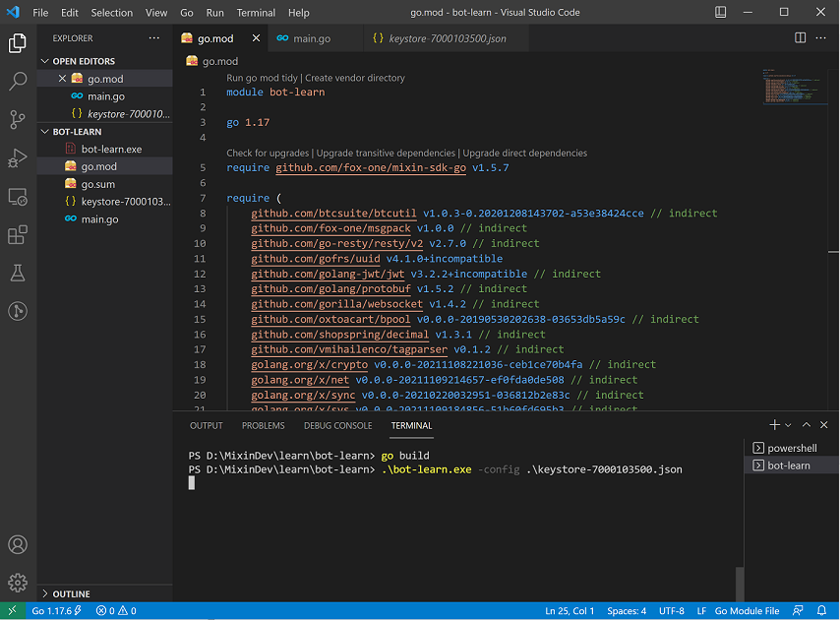
Task: Click the Run go mod tidy code lens
Action: 263,78
